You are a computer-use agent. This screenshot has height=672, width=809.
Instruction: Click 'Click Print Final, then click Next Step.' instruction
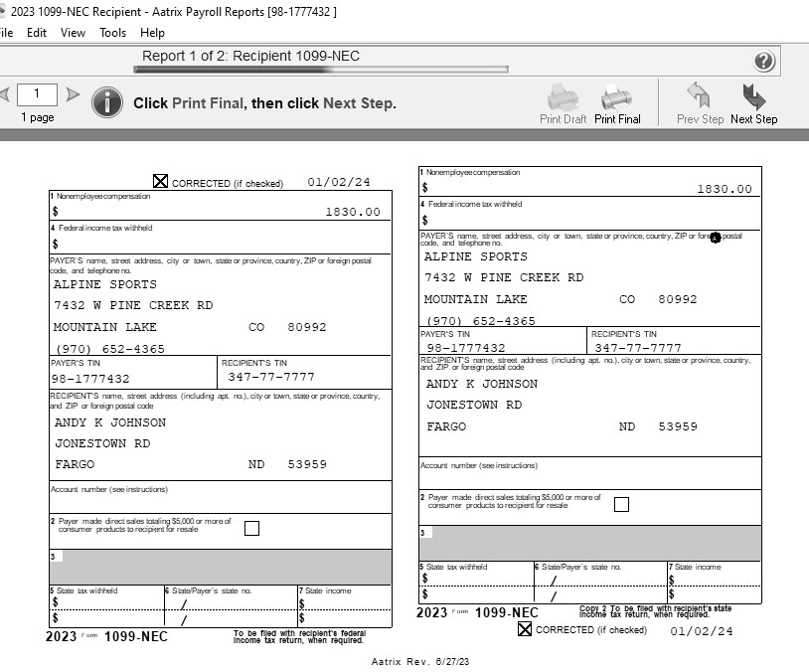(264, 103)
